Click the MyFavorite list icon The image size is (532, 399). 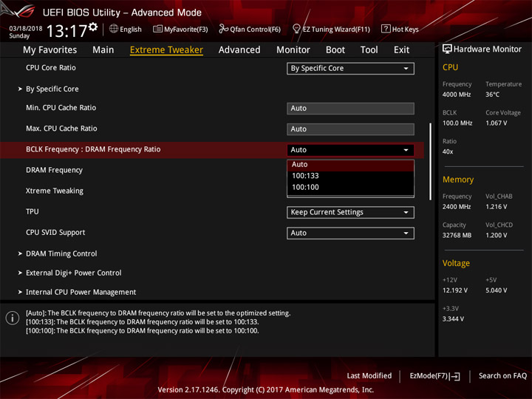click(157, 29)
